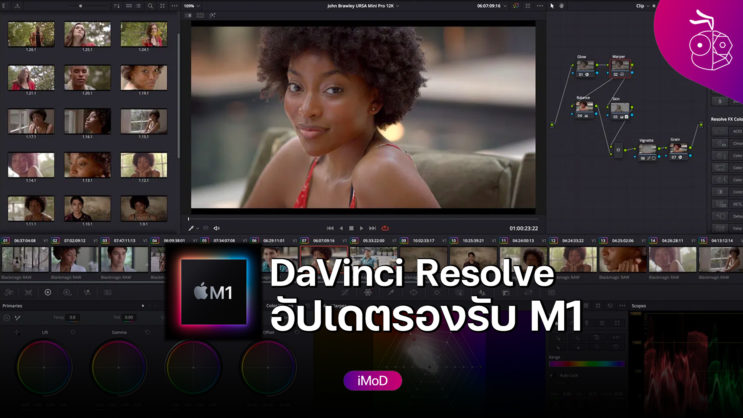Open the Camera Raw palette icon

(9, 293)
